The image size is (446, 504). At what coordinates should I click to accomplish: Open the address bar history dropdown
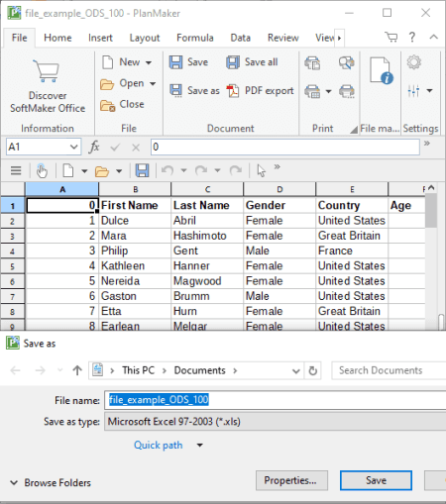click(x=296, y=371)
